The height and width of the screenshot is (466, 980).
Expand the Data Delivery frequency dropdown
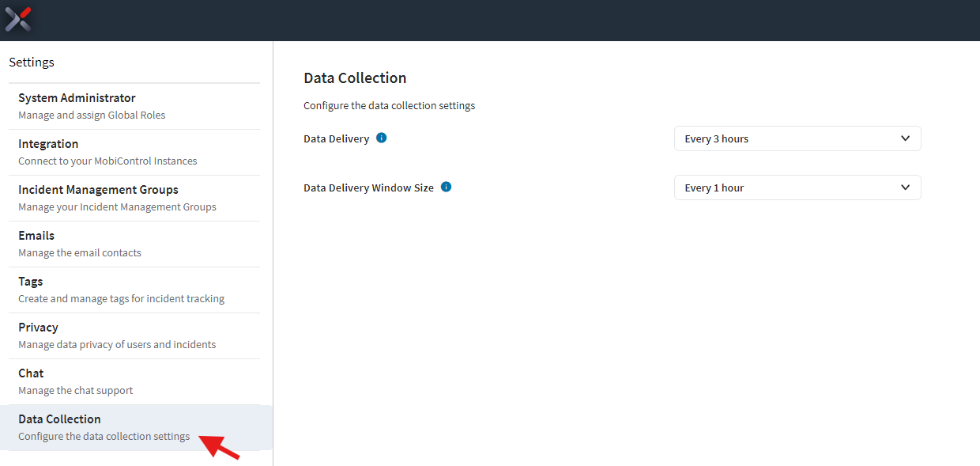pos(797,138)
